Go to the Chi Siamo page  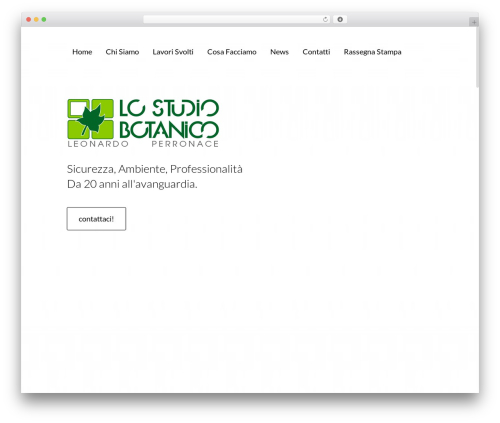click(122, 52)
